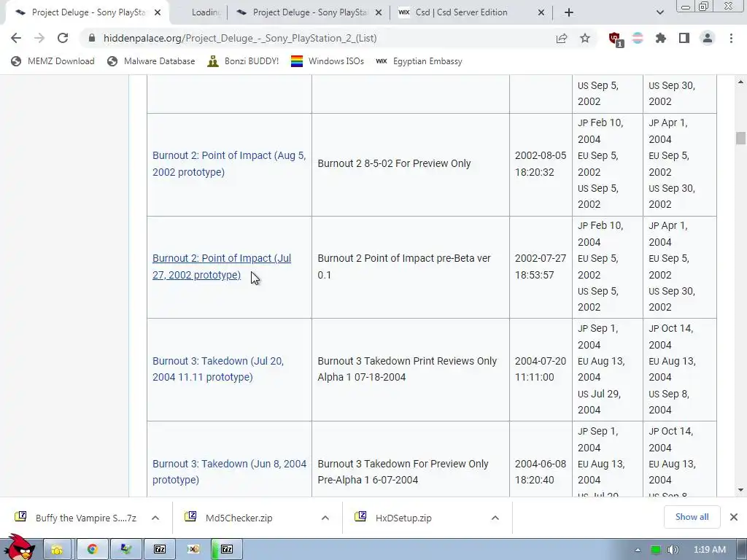Expand options for HxDSetup.zip download
The width and height of the screenshot is (747, 560).
[x=495, y=518]
